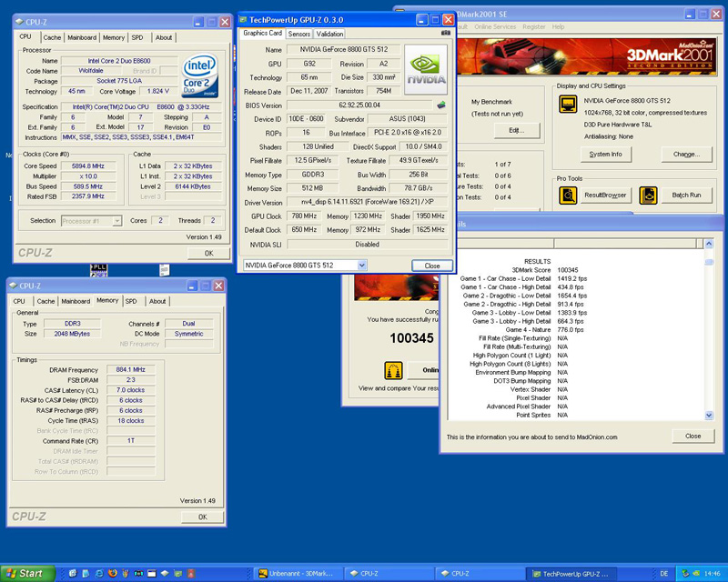Click the CPU-Z chip icon in quick launch
The width and height of the screenshot is (728, 582).
(165, 573)
